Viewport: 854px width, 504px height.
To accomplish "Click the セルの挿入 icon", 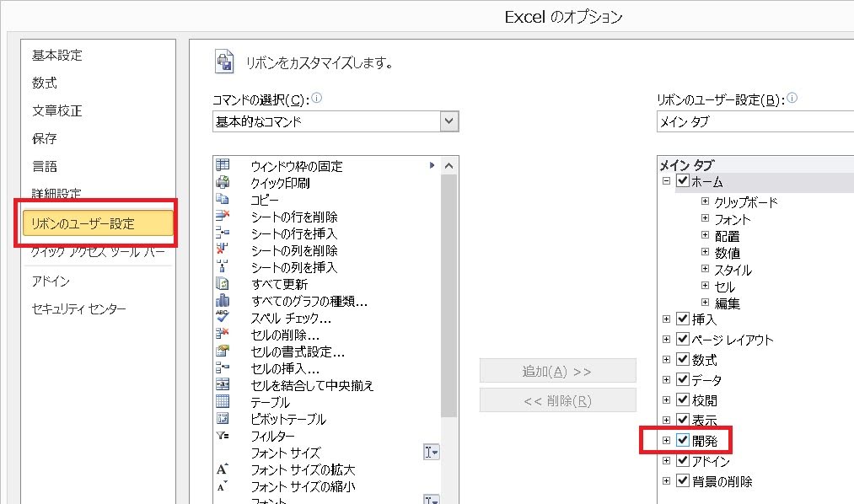I will (223, 367).
